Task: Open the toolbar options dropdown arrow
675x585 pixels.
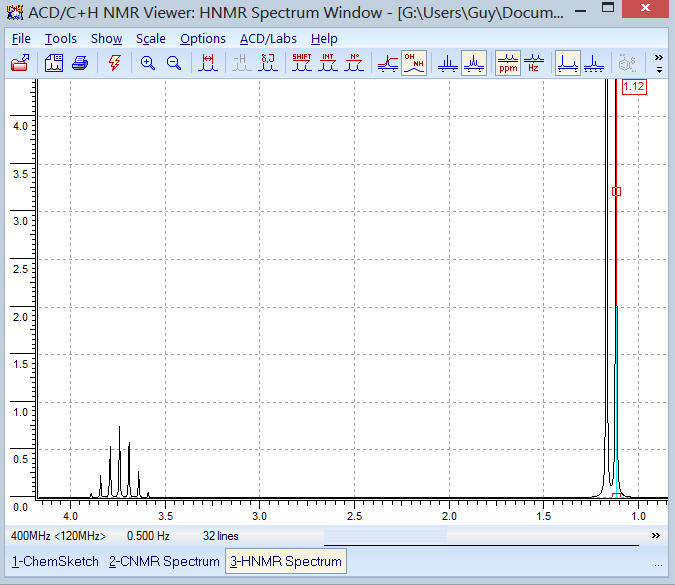Action: coord(660,70)
